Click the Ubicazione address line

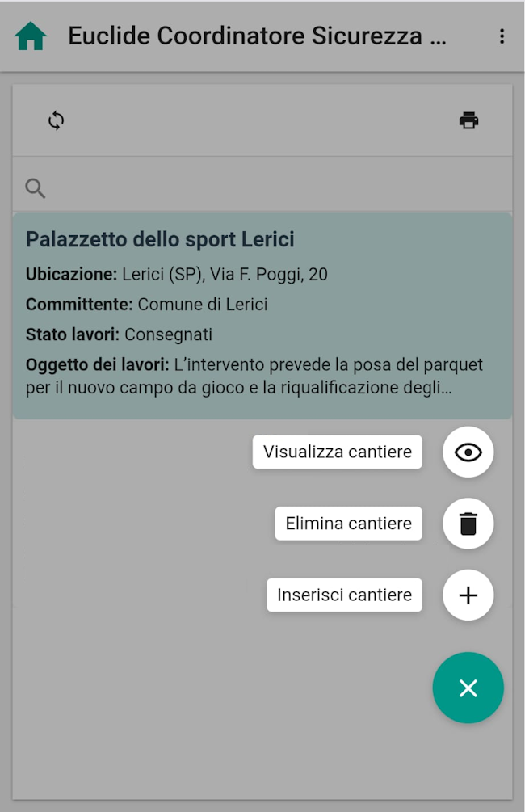pyautogui.click(x=177, y=275)
